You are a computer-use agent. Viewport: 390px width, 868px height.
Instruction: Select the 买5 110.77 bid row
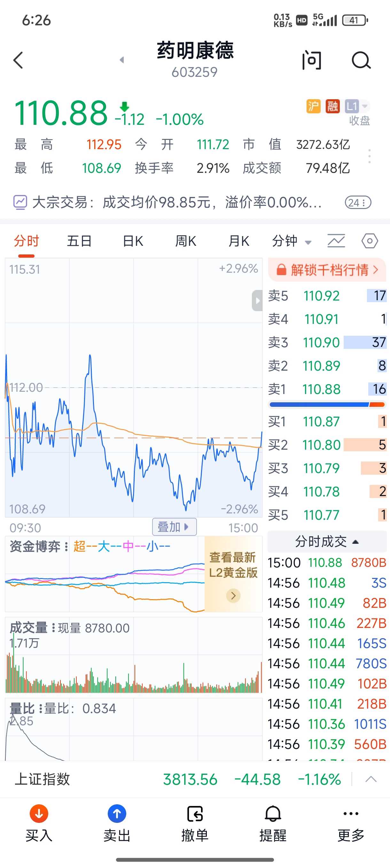(x=327, y=515)
